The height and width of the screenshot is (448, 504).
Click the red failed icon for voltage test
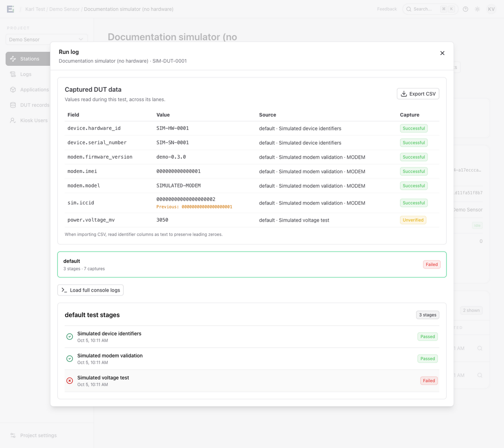(70, 381)
